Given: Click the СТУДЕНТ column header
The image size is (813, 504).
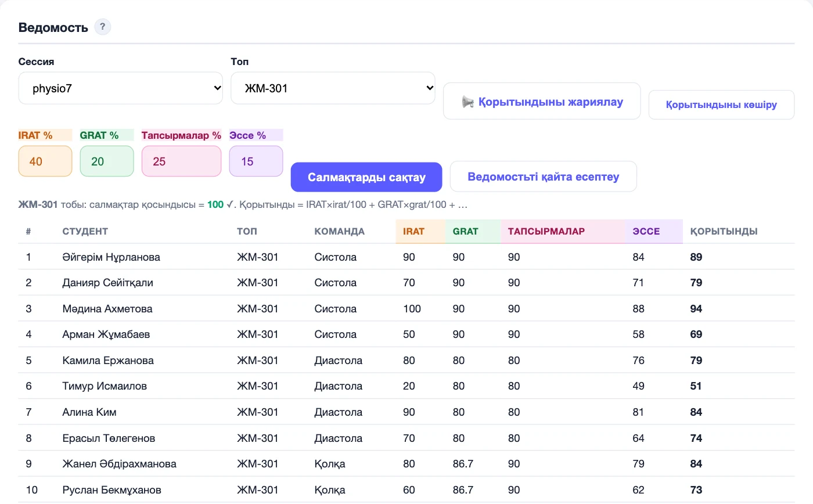Looking at the screenshot, I should click(85, 231).
